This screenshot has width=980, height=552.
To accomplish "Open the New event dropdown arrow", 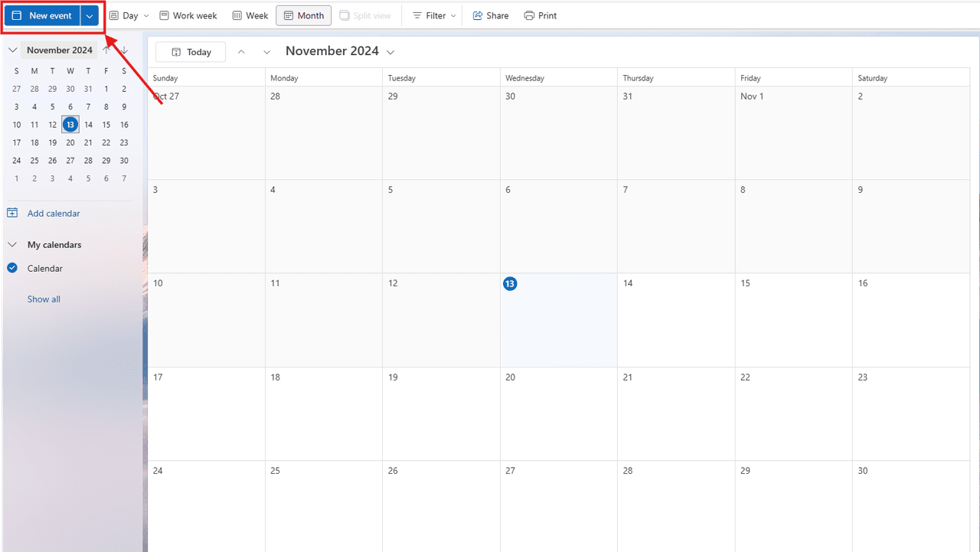I will pyautogui.click(x=90, y=15).
